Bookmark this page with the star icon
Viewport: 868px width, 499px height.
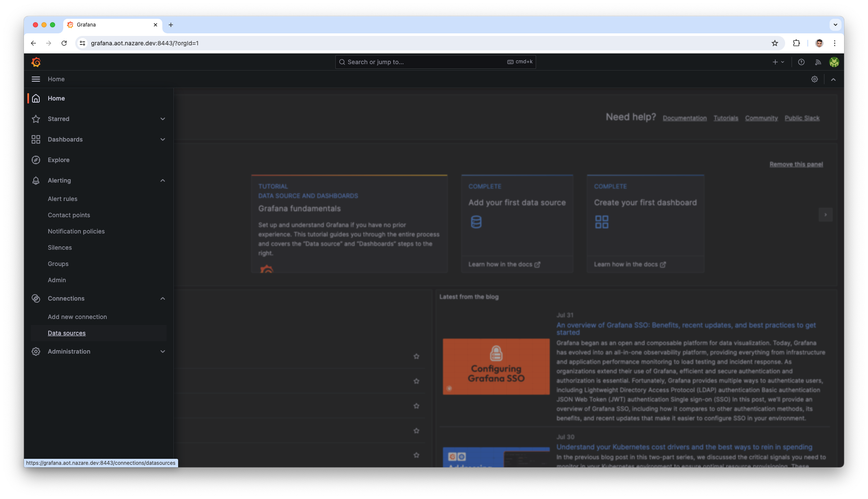[x=775, y=43]
